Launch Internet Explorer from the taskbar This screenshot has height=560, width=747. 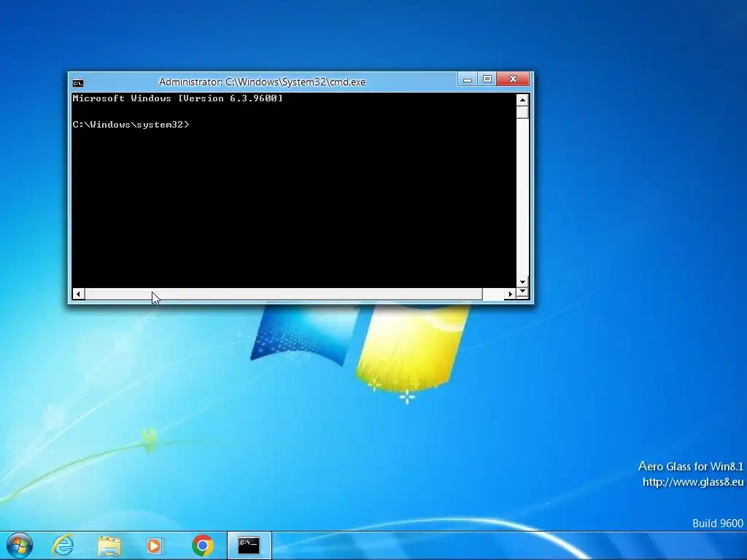click(x=63, y=545)
